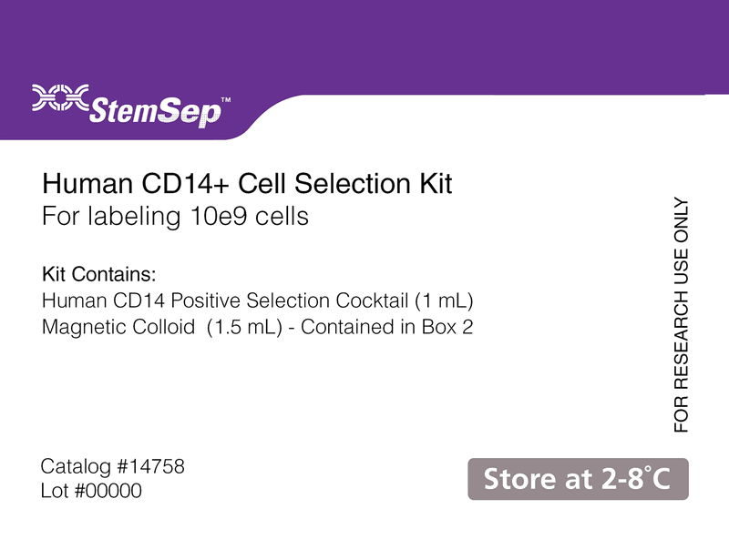Click the For labeling 10e9 cells subtitle

pyautogui.click(x=175, y=217)
